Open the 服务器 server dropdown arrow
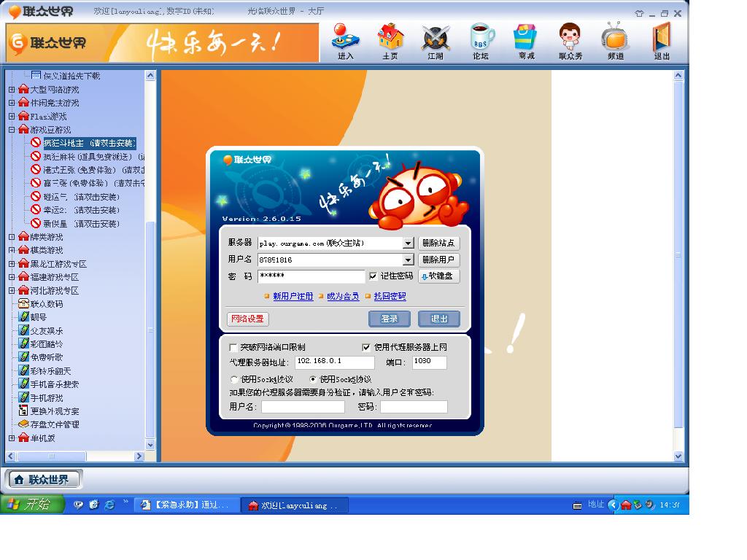Image resolution: width=747 pixels, height=560 pixels. click(409, 244)
